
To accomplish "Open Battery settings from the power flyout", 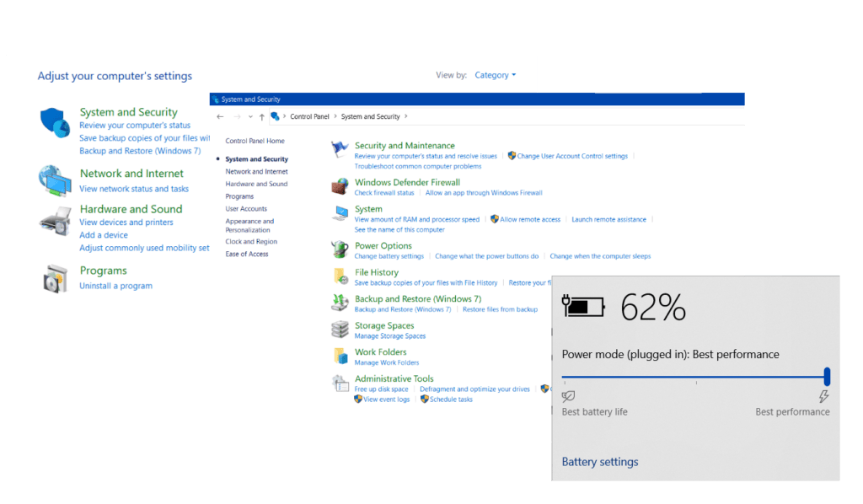I will 599,462.
